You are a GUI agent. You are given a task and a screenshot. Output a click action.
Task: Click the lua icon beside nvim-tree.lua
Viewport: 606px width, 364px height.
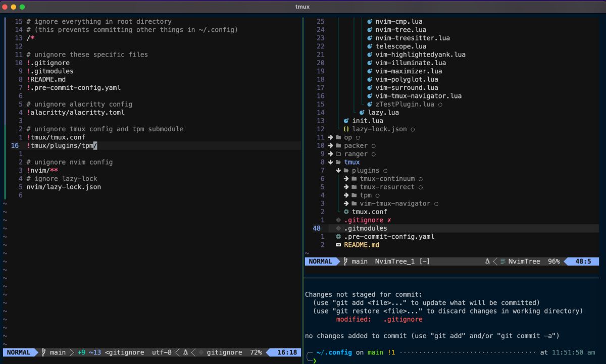[370, 30]
